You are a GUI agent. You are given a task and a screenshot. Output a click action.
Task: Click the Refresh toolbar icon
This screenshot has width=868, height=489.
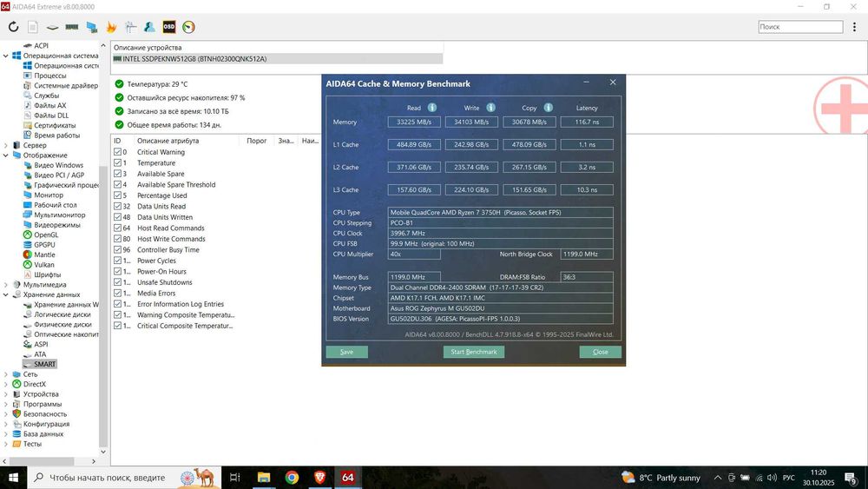click(13, 27)
